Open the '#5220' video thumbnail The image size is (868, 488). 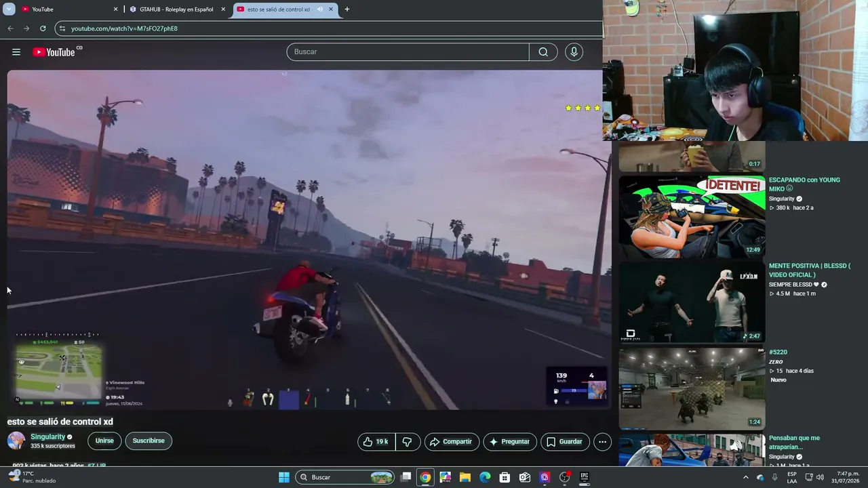click(692, 388)
